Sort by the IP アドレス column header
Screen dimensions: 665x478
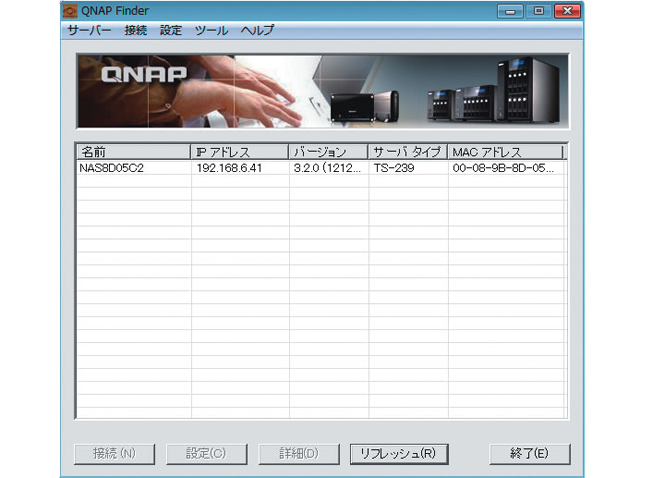coord(240,152)
